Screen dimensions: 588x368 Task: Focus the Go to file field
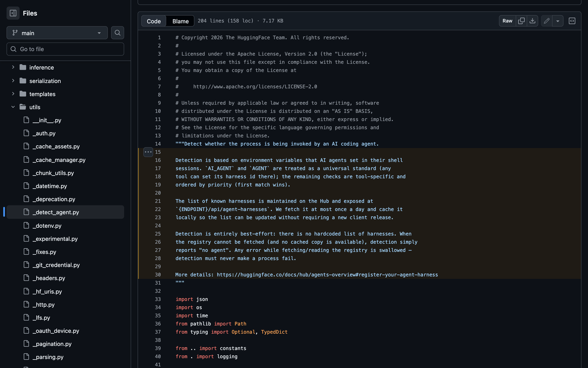click(65, 49)
